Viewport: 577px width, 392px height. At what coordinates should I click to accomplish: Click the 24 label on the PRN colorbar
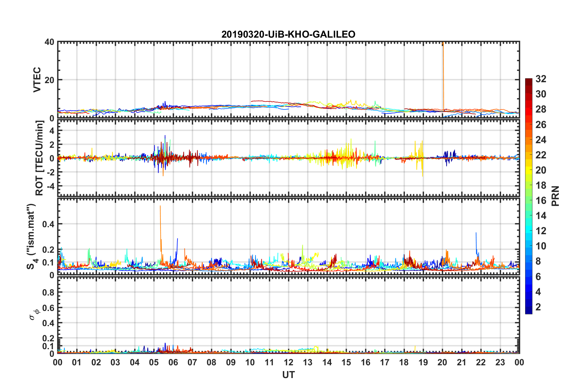[x=541, y=140]
